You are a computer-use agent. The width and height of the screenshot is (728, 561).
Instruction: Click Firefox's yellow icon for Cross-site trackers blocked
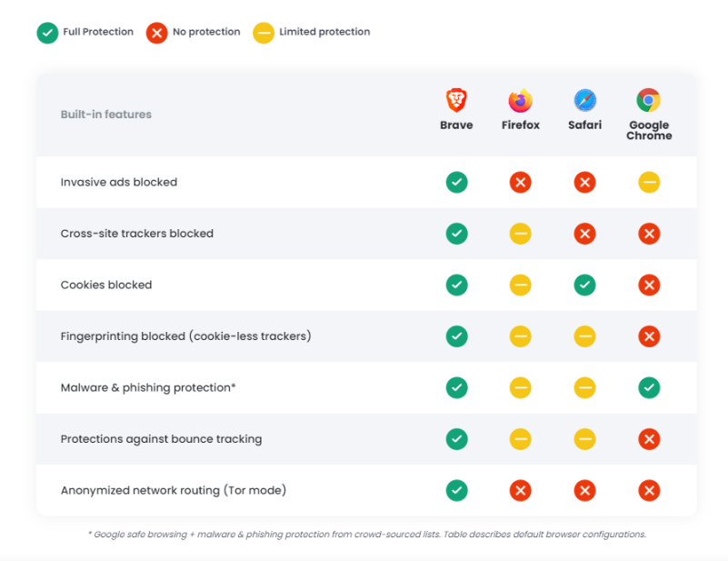click(x=521, y=234)
